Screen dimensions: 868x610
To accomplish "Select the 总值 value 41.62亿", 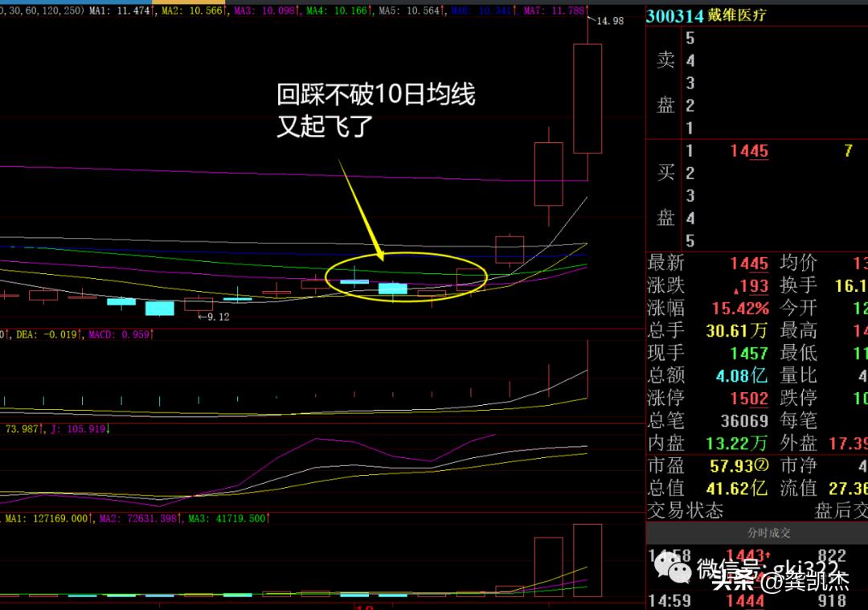I will [x=736, y=488].
